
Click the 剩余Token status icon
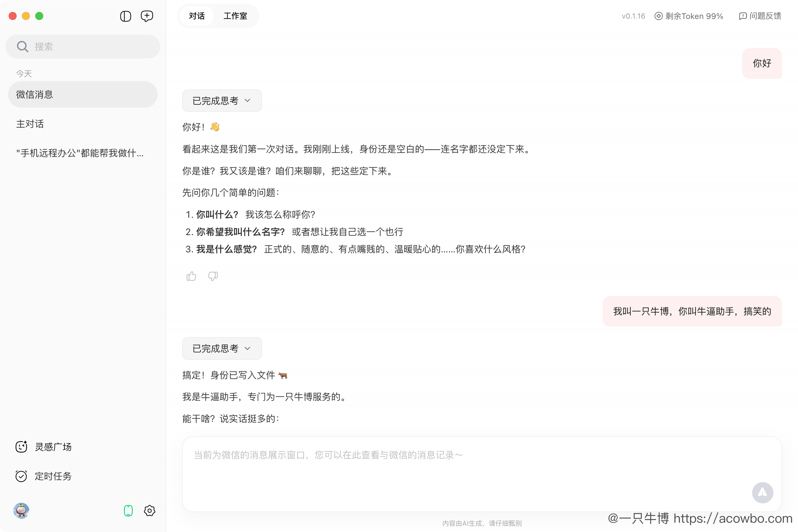[x=658, y=16]
